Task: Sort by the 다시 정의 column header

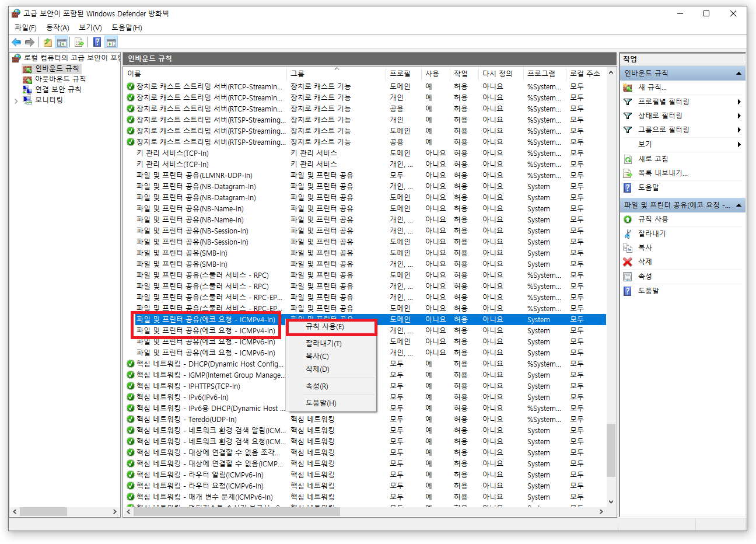Action: pos(501,74)
